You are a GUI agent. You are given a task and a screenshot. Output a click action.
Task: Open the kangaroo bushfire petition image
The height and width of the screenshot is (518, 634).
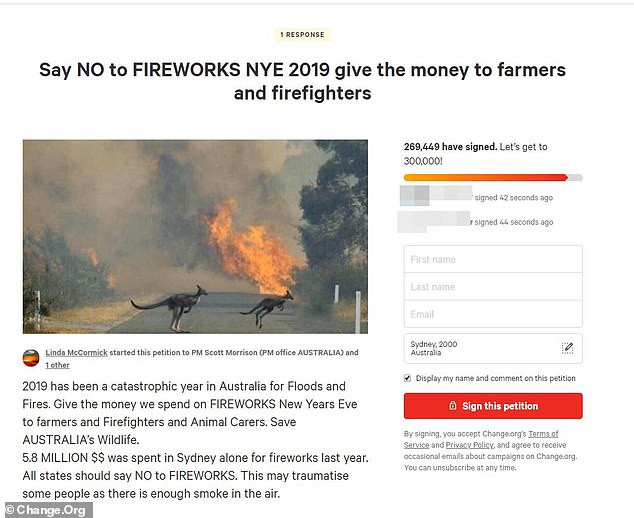pyautogui.click(x=195, y=236)
